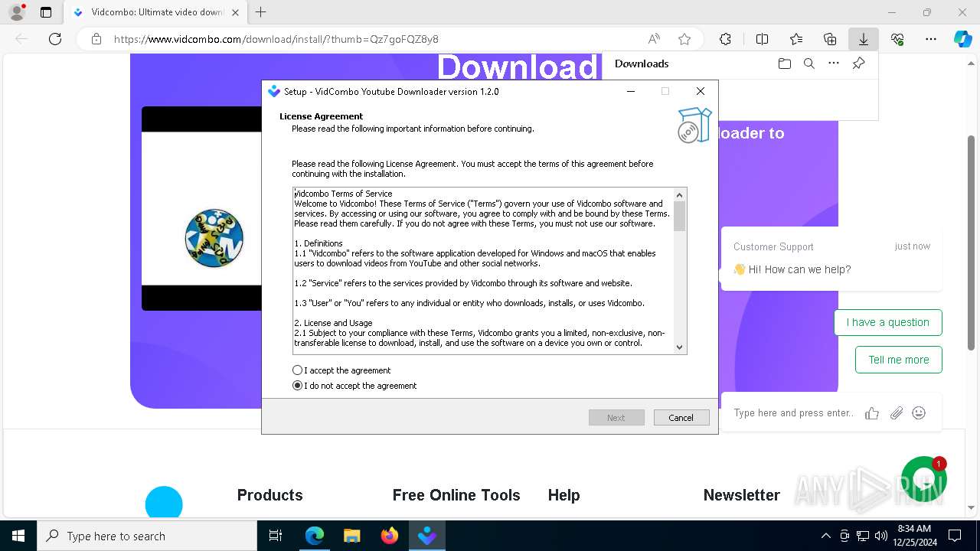Pin the Downloads panel
980x551 pixels.
[x=858, y=64]
